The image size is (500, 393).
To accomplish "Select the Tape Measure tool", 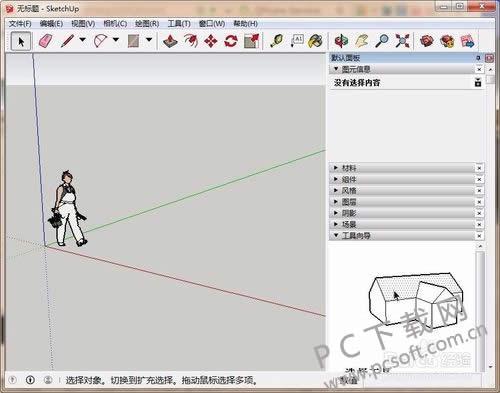I will point(276,41).
